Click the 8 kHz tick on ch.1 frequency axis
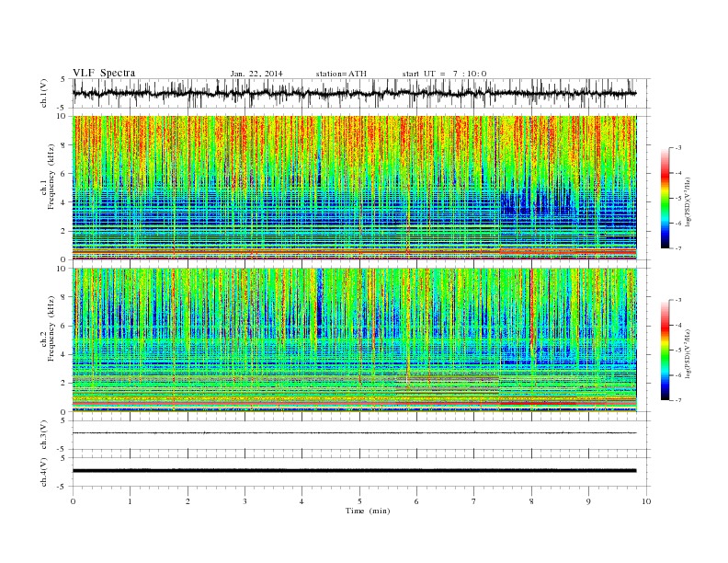Screen dimensions: 728x563 coord(63,145)
